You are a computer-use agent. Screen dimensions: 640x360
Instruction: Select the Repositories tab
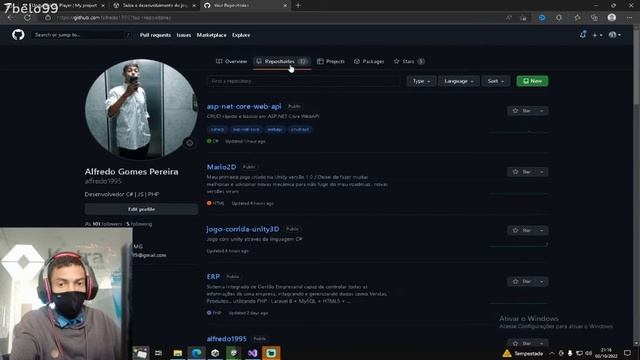(x=282, y=61)
